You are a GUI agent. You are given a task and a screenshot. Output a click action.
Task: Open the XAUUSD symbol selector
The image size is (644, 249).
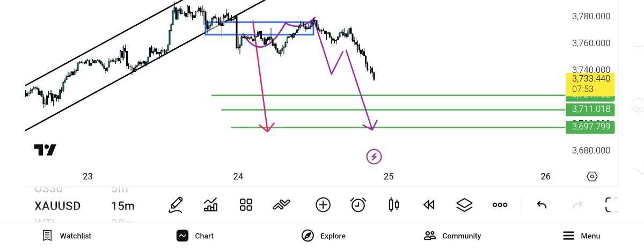tap(57, 206)
